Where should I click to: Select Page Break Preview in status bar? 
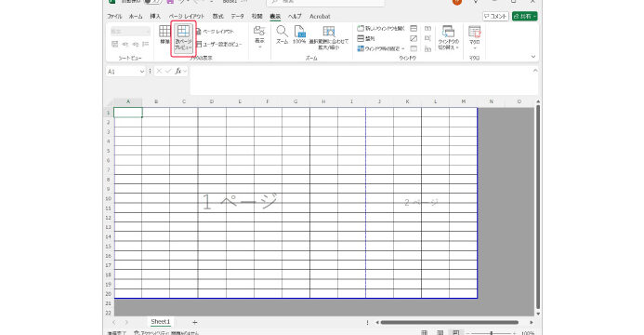point(455,333)
